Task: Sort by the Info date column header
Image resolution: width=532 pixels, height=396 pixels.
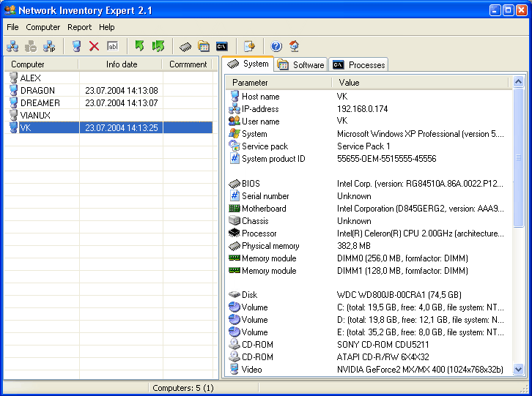Action: 121,64
